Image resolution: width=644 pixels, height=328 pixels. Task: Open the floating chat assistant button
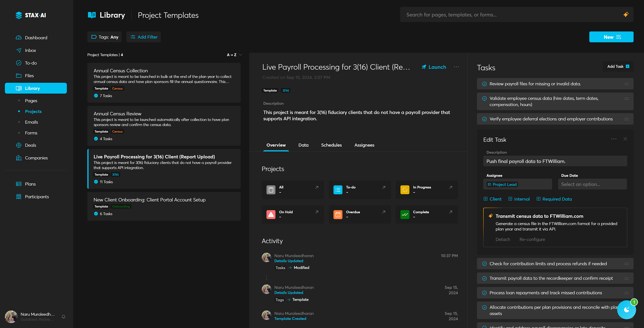pos(626,310)
